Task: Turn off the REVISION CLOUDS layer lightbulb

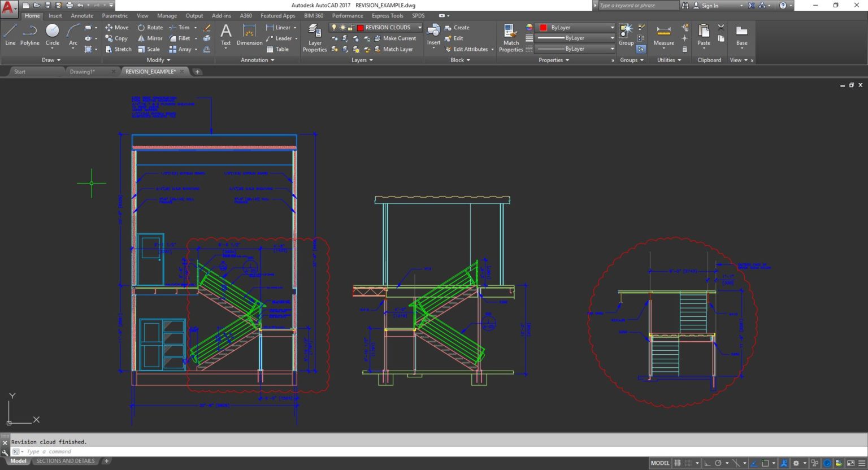Action: (334, 27)
